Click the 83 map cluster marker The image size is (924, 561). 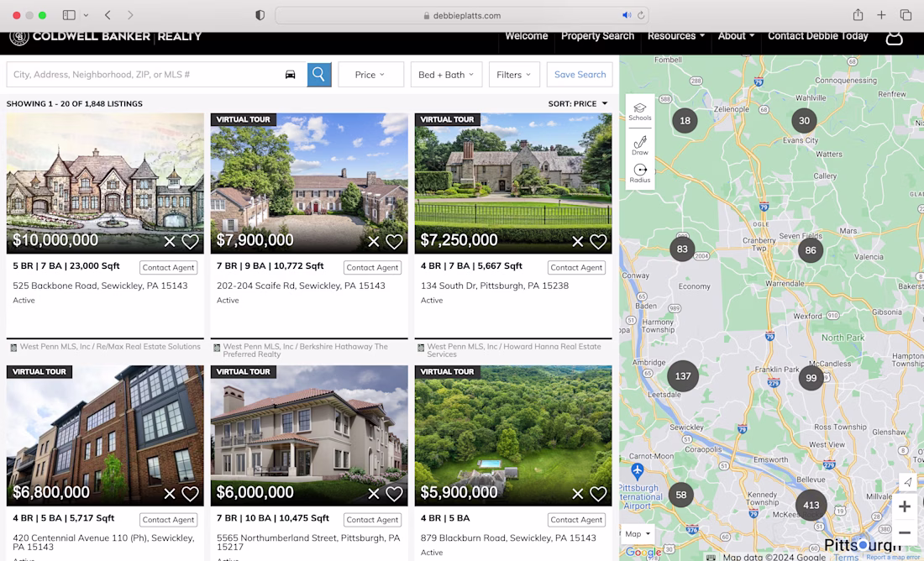(x=682, y=249)
